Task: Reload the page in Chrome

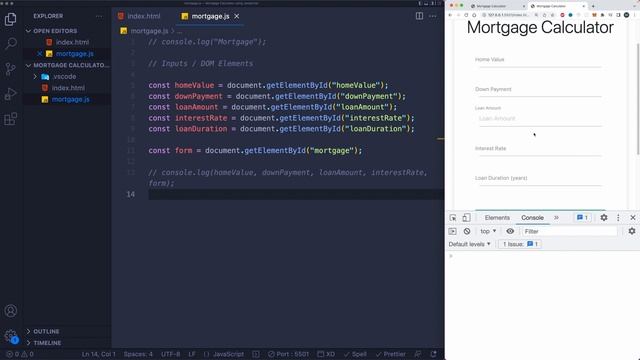Action: point(466,15)
